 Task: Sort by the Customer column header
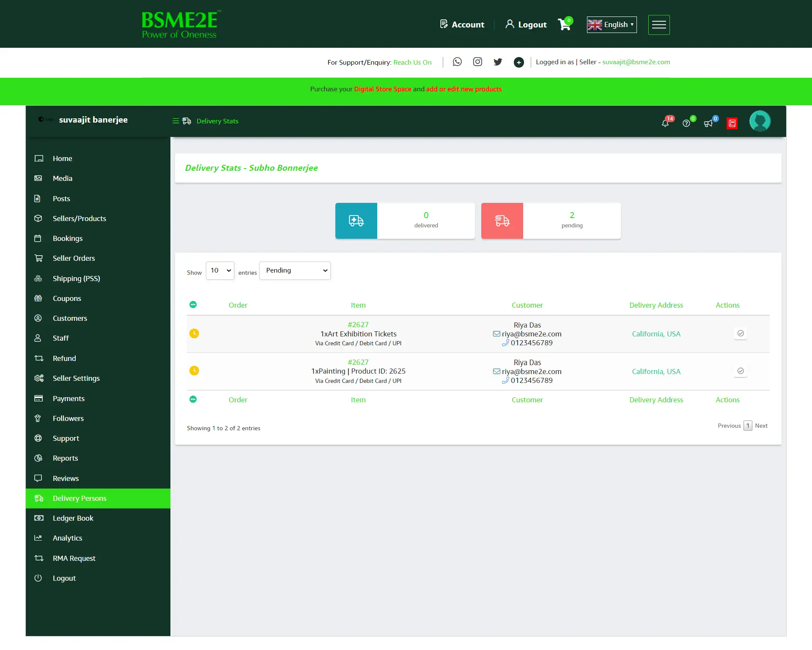(x=527, y=305)
